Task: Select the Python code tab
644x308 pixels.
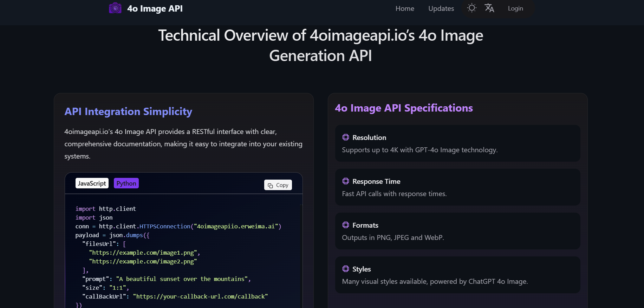Action: pos(126,183)
